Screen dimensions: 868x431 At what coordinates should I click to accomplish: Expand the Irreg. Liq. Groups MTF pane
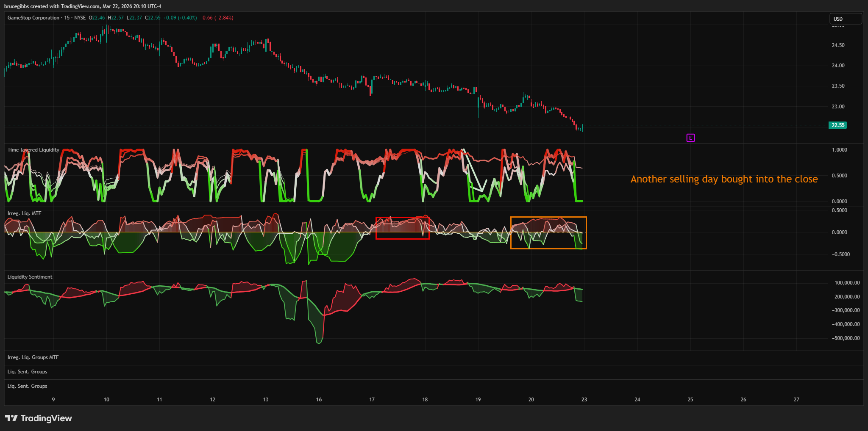click(33, 357)
